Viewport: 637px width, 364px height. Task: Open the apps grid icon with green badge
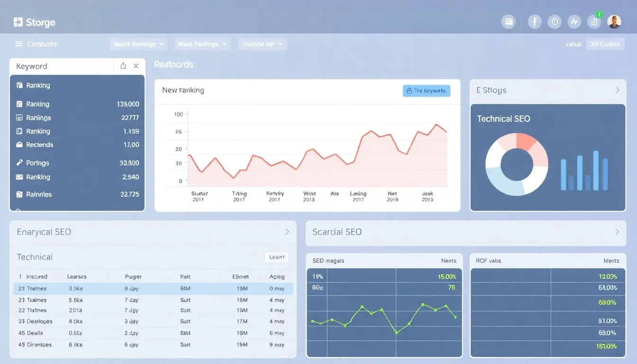(x=594, y=21)
